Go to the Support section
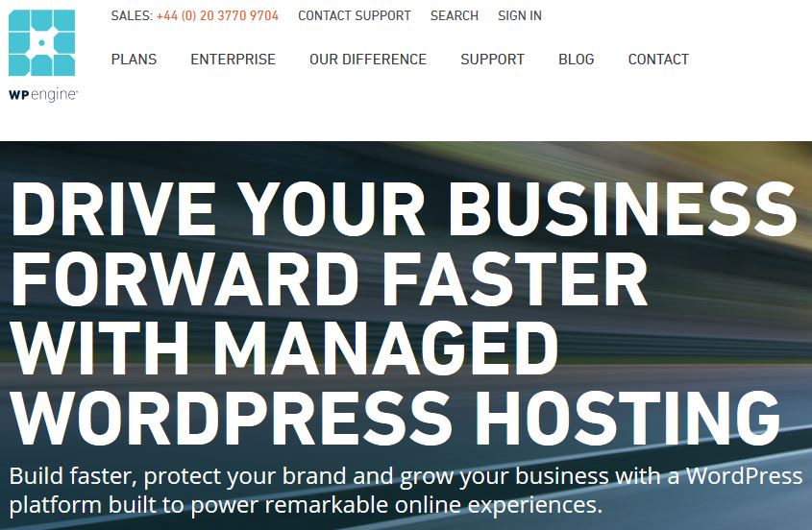 pyautogui.click(x=492, y=60)
